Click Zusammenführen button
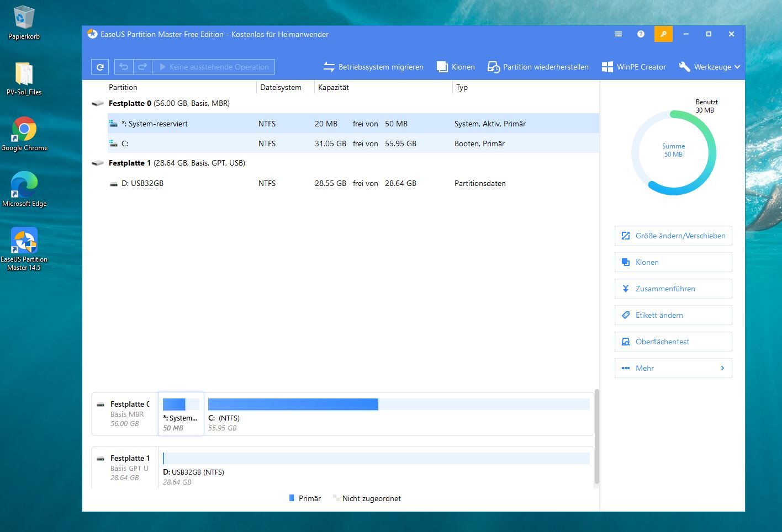Image resolution: width=782 pixels, height=532 pixels. coord(673,289)
